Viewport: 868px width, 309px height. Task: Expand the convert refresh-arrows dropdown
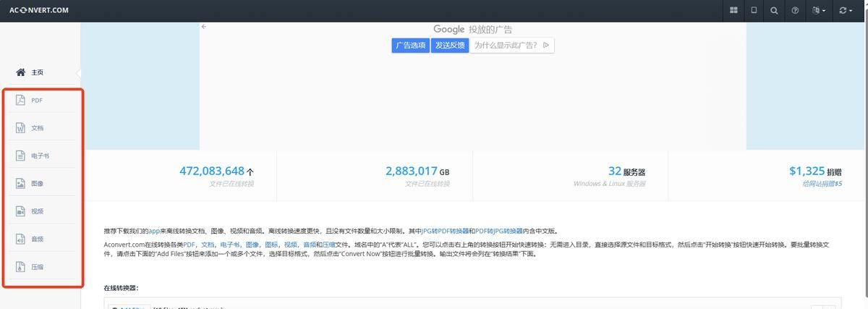[x=846, y=11]
